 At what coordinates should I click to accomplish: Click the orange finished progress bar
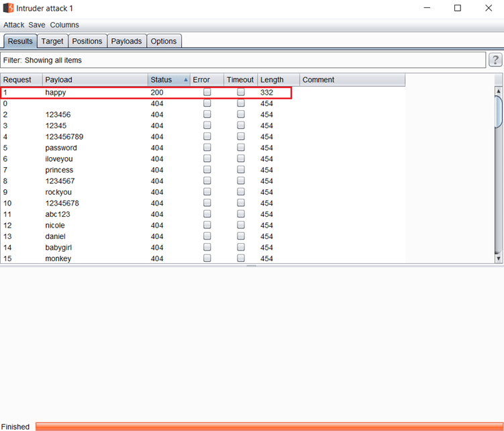coord(268,426)
